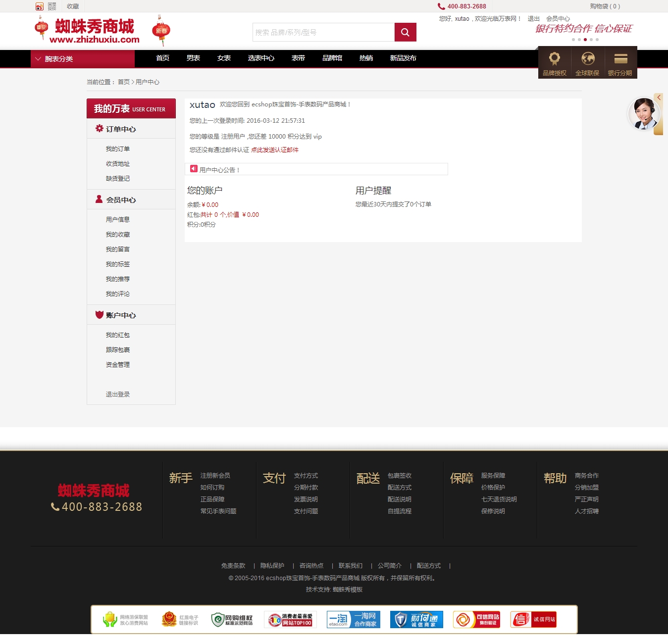The width and height of the screenshot is (668, 644).
Task: Click the QR code icon
Action: [x=52, y=6]
